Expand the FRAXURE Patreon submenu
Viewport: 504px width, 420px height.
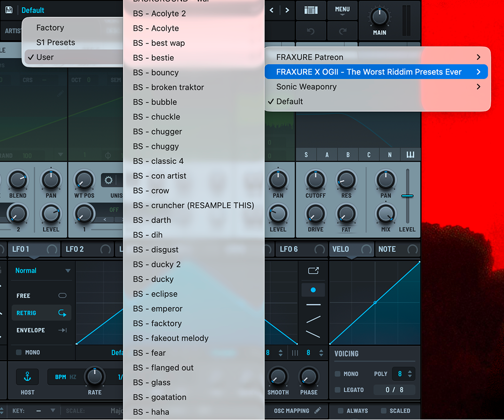point(376,57)
